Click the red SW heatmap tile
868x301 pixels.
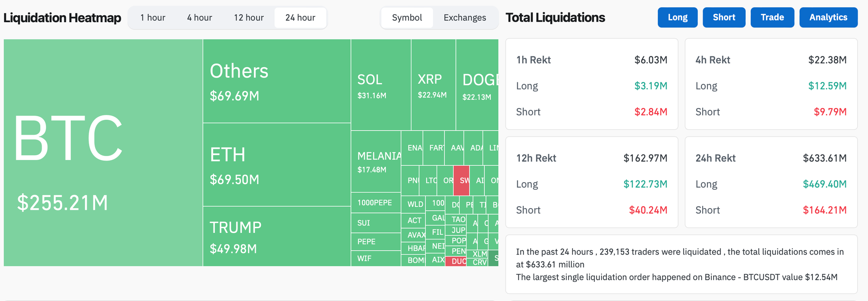click(461, 180)
